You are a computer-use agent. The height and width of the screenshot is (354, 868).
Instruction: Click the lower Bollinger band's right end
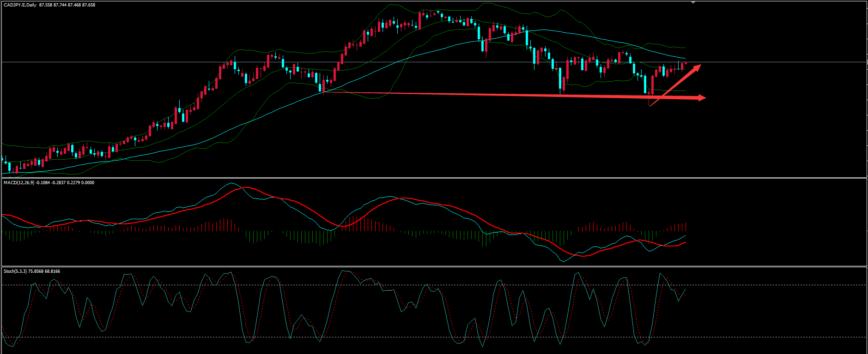pyautogui.click(x=685, y=91)
